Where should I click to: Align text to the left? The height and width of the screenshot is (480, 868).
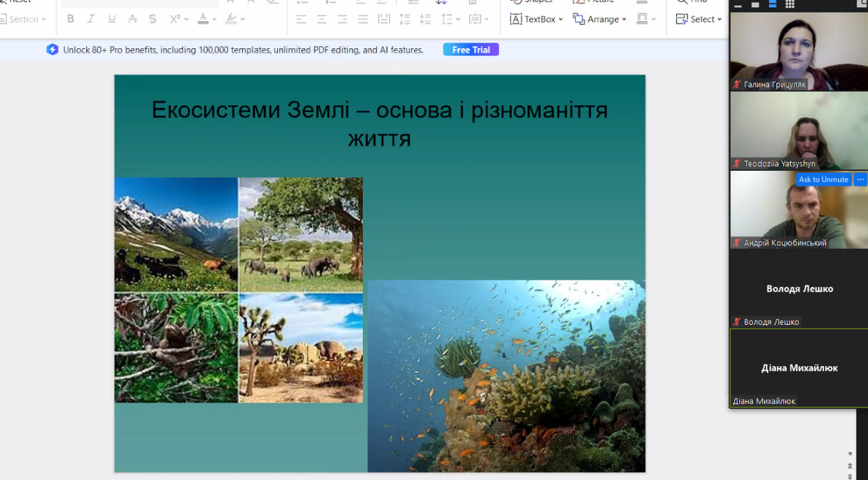point(301,19)
